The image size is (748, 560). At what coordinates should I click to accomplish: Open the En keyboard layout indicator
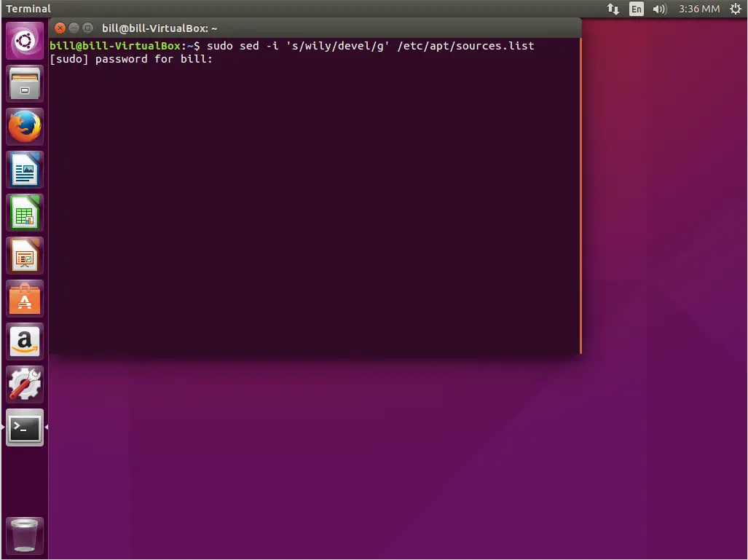[x=637, y=9]
